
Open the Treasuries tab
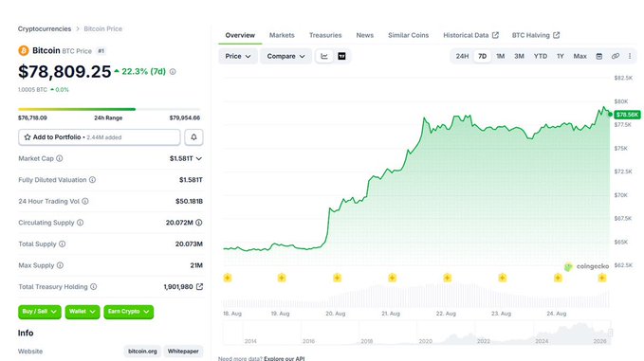[325, 35]
